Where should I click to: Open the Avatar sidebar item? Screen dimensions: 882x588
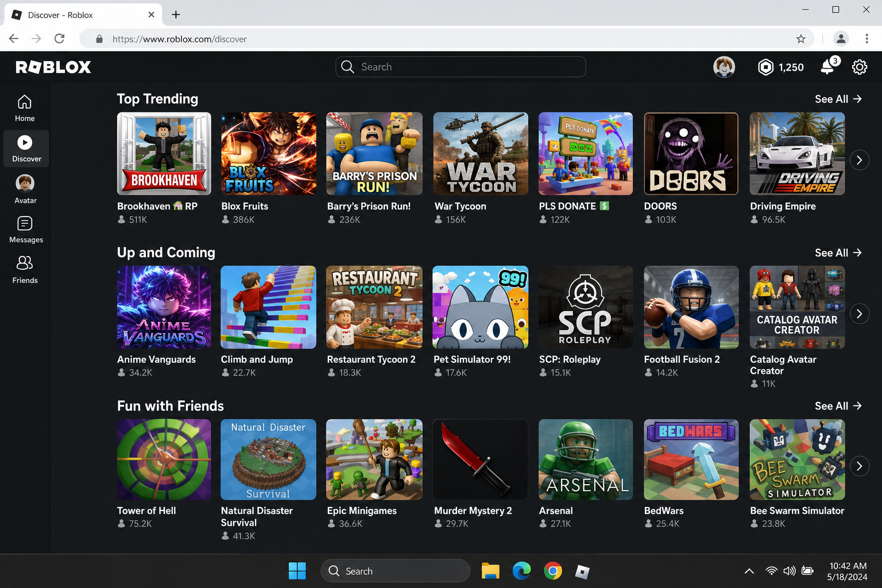pos(25,189)
